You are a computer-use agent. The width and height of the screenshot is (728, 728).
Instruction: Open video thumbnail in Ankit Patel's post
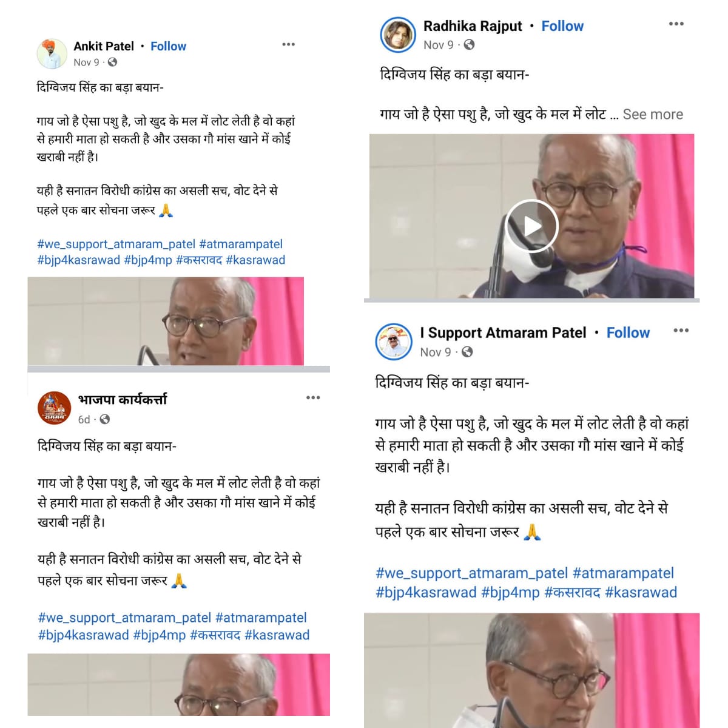click(166, 321)
